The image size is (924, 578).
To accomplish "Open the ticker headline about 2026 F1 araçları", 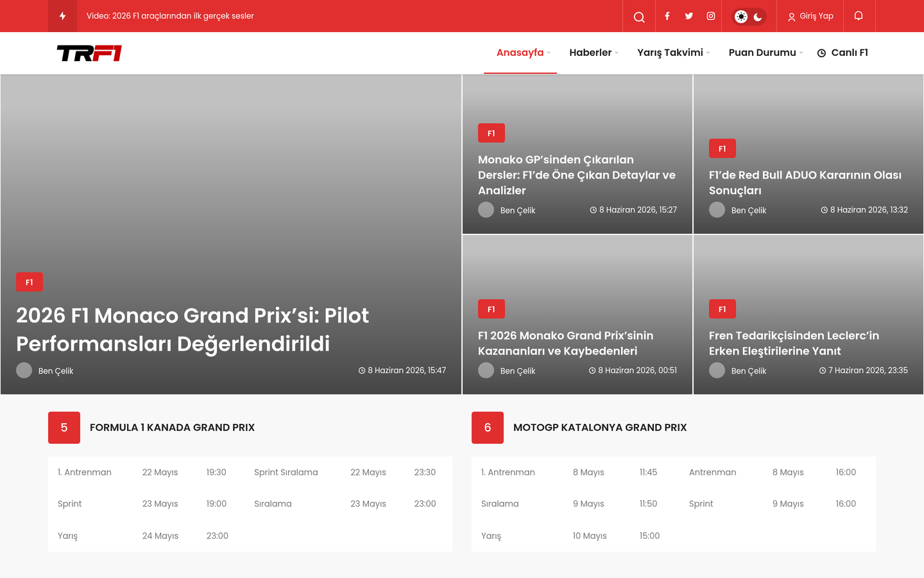I will 170,16.
